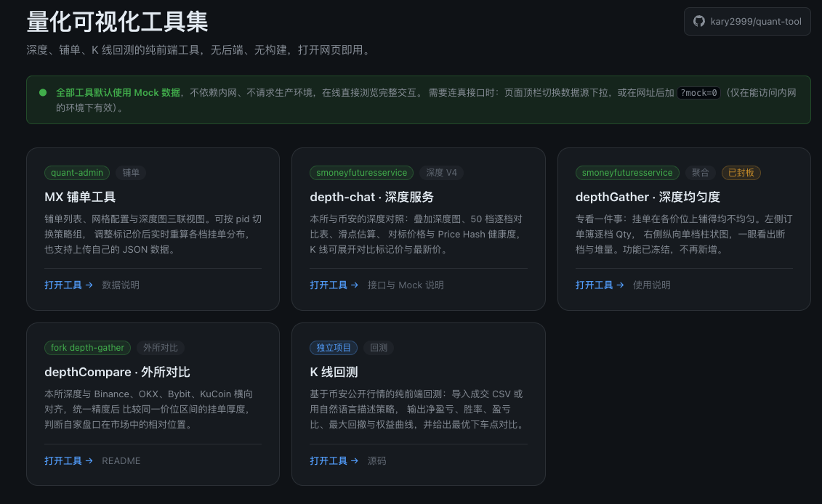The height and width of the screenshot is (504, 822).
Task: Click the 外所对比 tag
Action: pos(161,347)
